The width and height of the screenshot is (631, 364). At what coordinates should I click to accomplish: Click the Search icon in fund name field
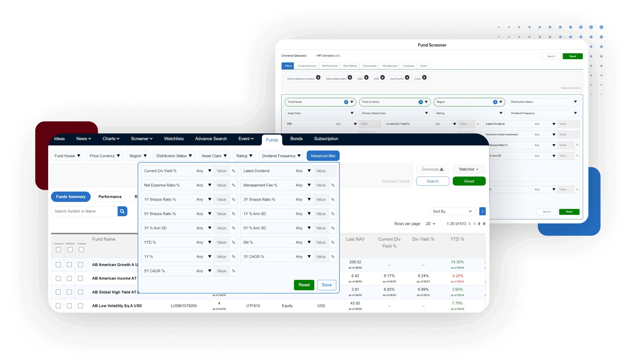click(x=123, y=211)
